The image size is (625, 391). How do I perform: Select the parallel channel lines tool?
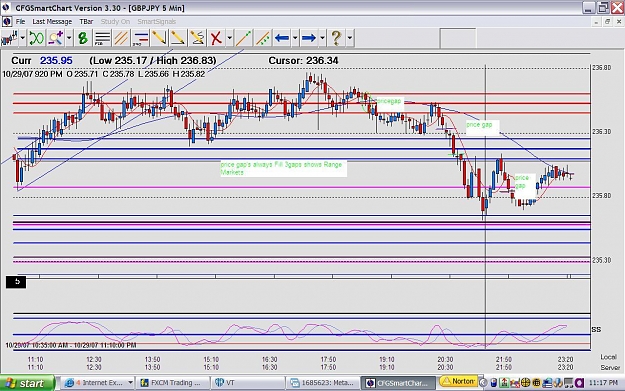click(121, 38)
